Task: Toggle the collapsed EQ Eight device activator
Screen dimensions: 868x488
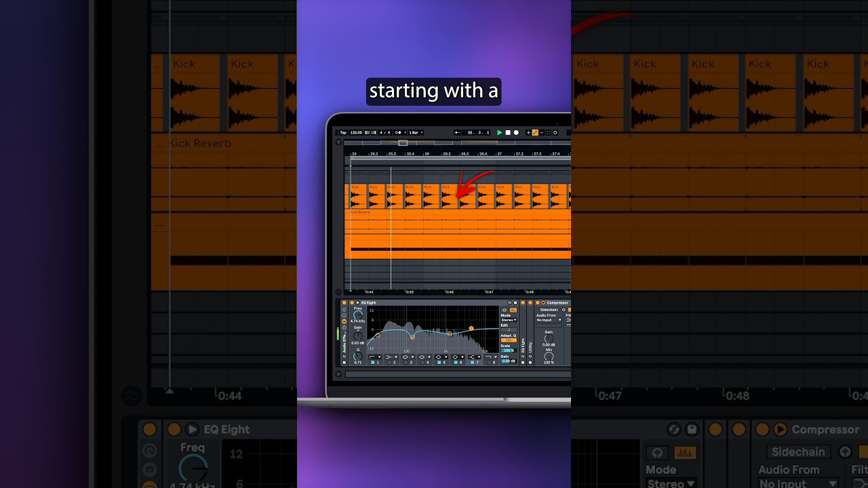Action: click(523, 303)
